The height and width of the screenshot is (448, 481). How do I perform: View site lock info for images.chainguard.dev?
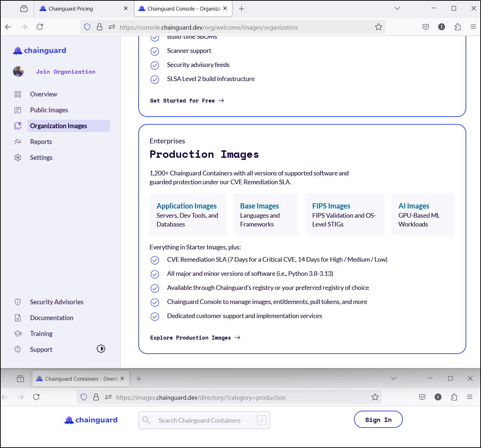(x=96, y=397)
